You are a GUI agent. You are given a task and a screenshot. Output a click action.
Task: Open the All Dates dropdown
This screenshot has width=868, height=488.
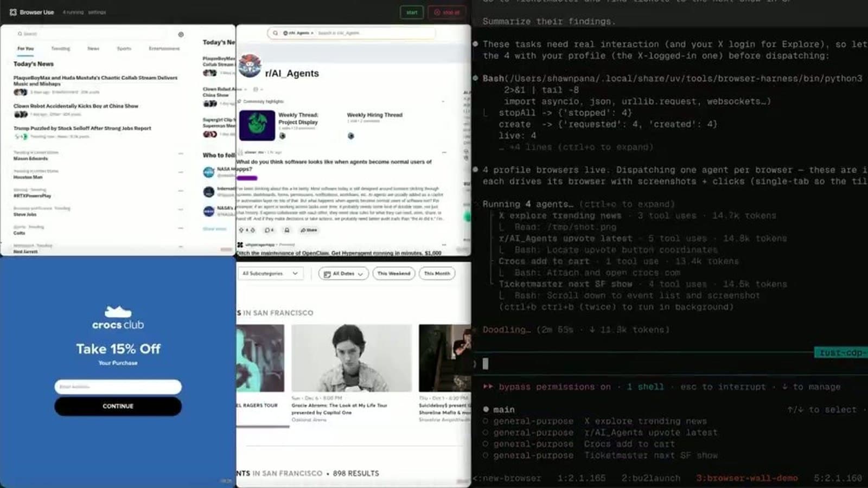pyautogui.click(x=343, y=274)
